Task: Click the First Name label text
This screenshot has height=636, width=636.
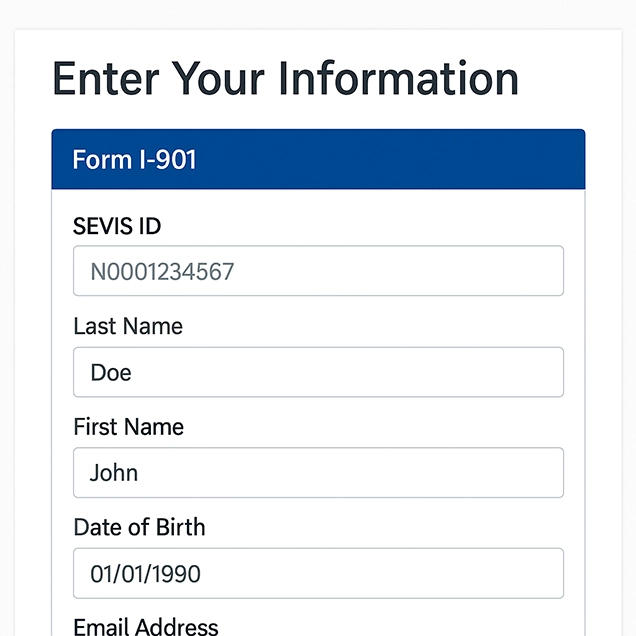Action: (x=128, y=427)
